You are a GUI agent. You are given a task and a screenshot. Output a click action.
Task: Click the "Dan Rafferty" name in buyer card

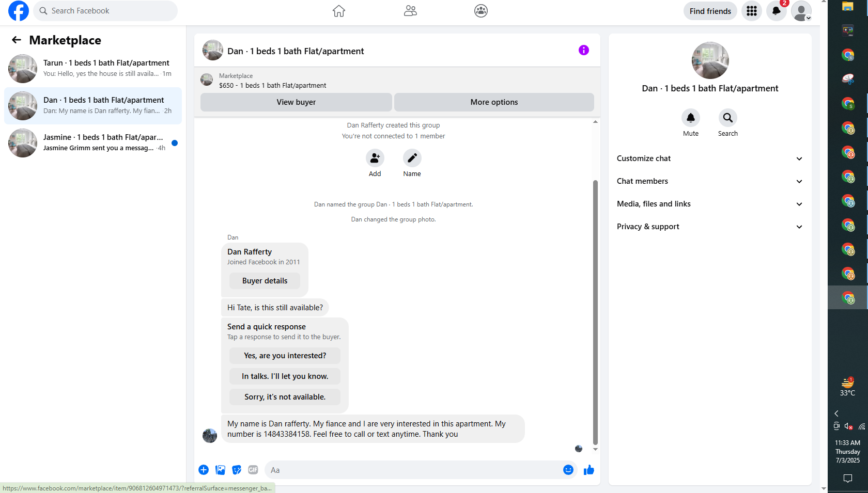point(250,252)
